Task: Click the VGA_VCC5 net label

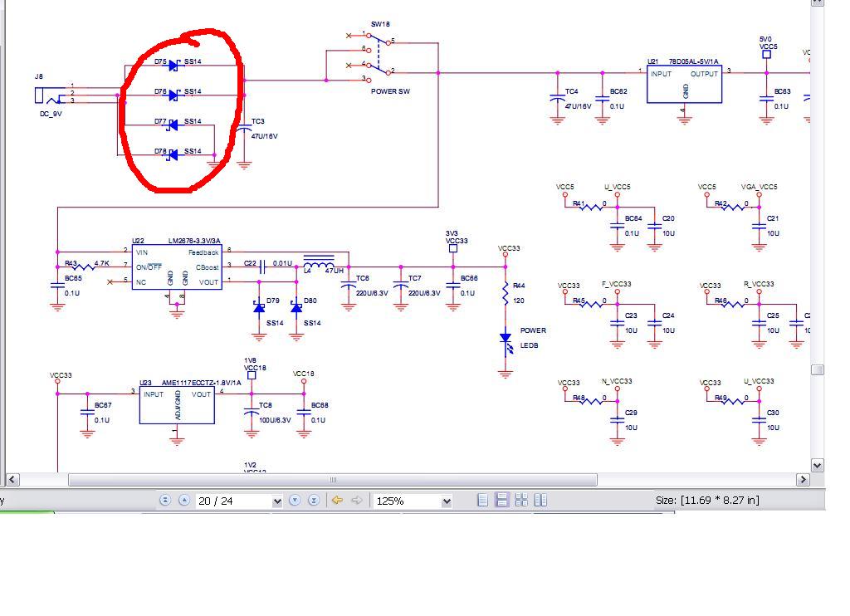Action: (x=759, y=187)
